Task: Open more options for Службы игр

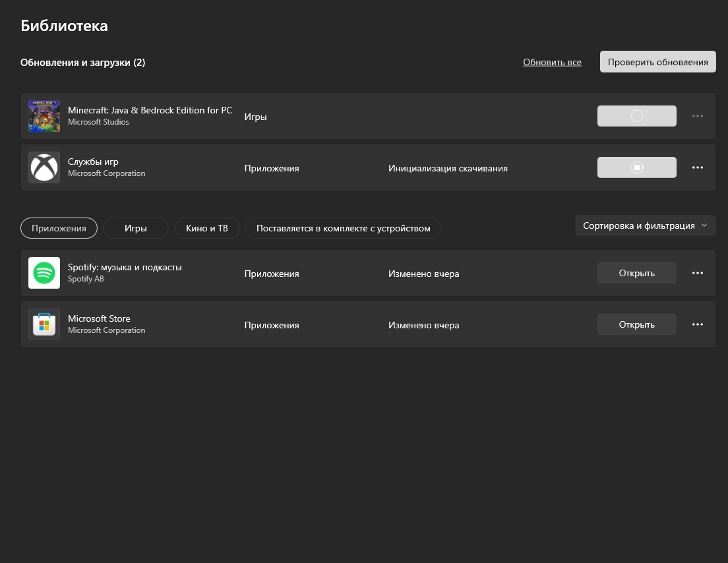Action: (x=698, y=167)
